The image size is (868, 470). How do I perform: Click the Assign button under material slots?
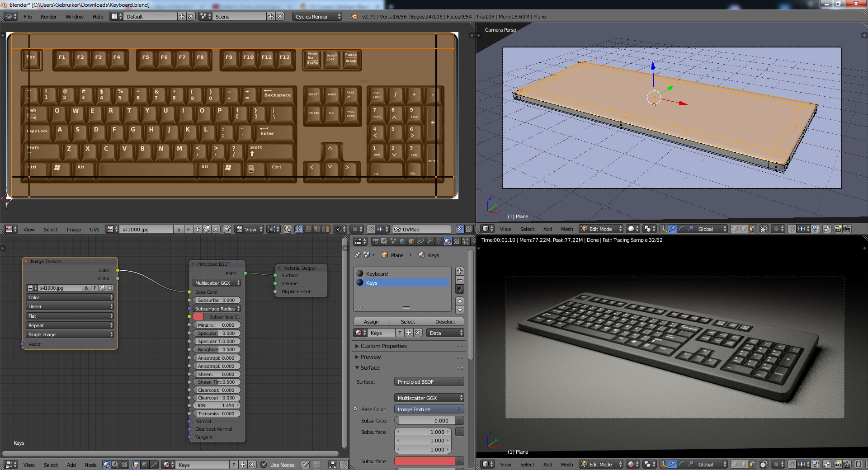[x=371, y=321]
